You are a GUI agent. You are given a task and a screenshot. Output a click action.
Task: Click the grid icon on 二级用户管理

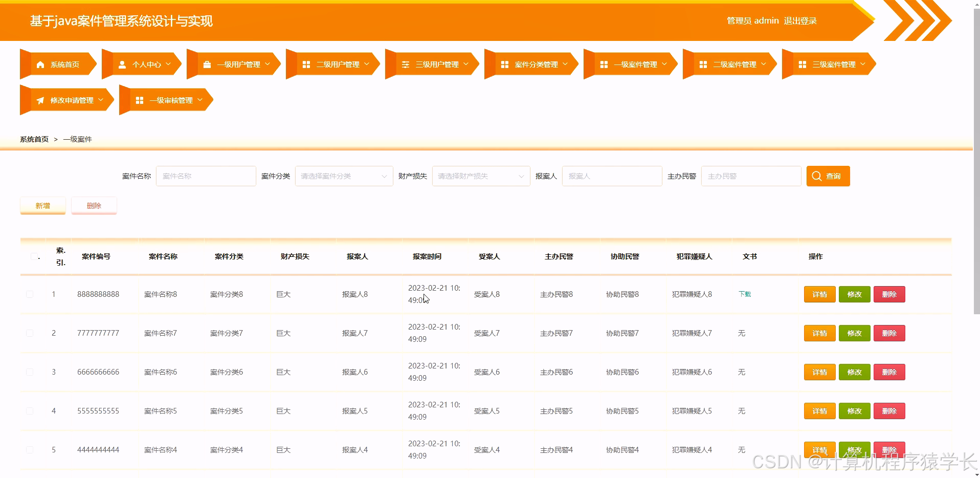point(306,64)
